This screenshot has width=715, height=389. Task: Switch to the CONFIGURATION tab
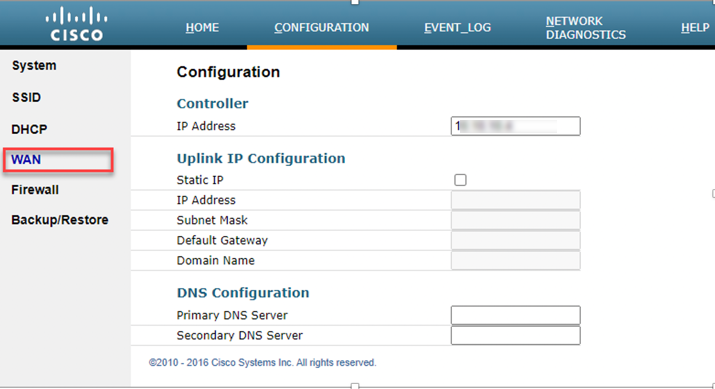click(x=321, y=27)
